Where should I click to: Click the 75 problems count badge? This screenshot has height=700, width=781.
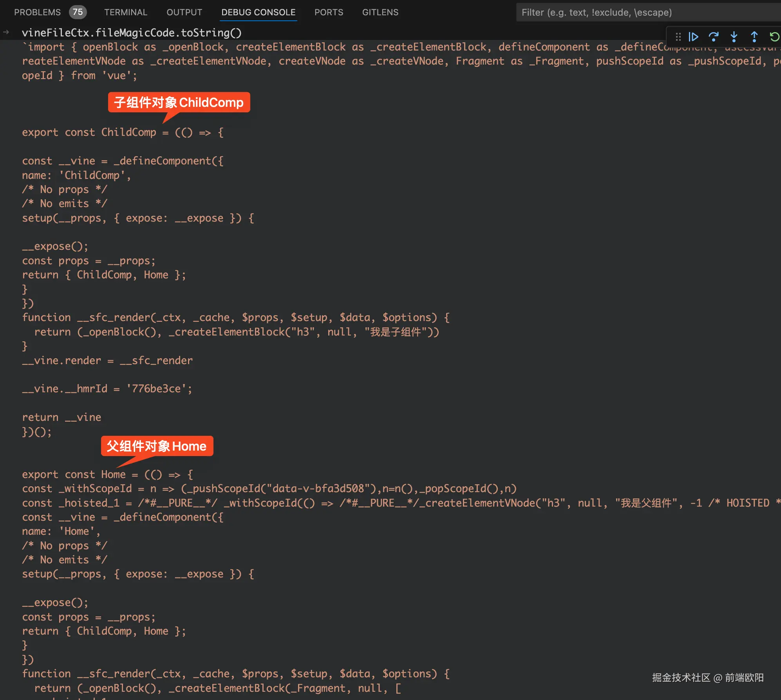coord(78,12)
